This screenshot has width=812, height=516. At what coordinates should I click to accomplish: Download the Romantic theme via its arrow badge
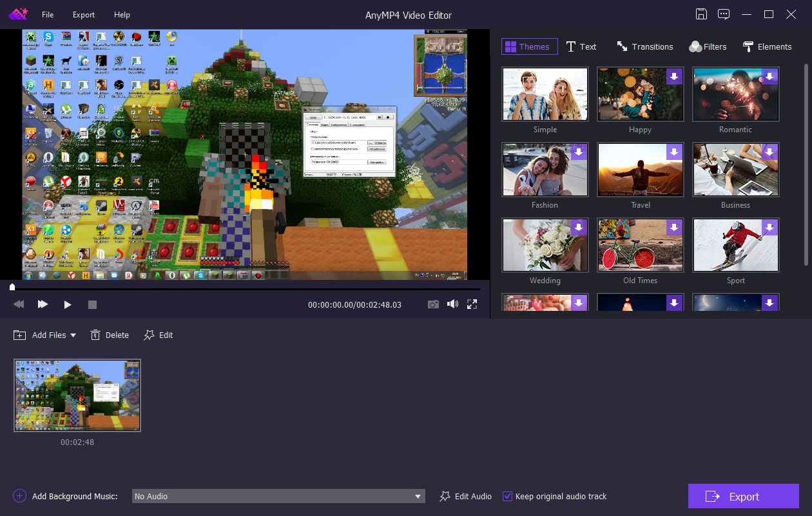pos(769,77)
